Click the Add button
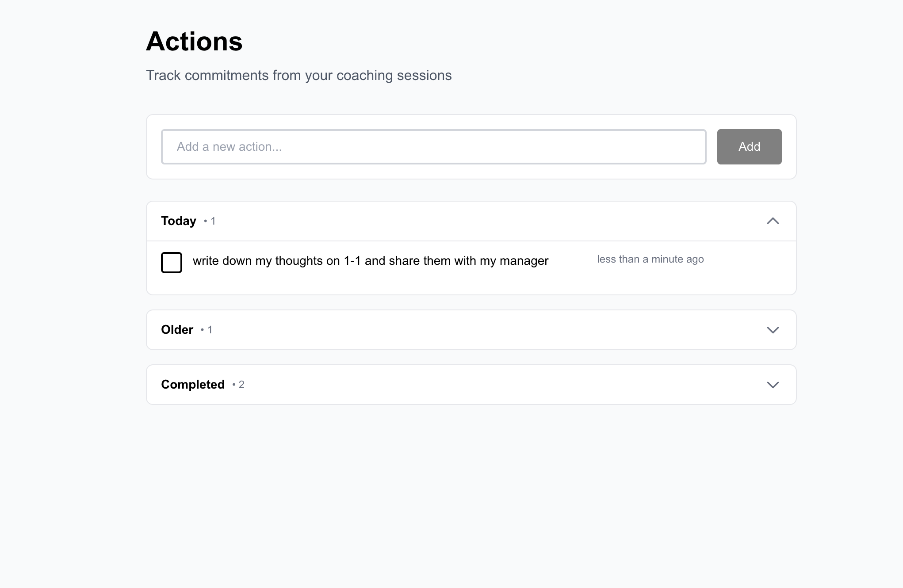 tap(749, 146)
